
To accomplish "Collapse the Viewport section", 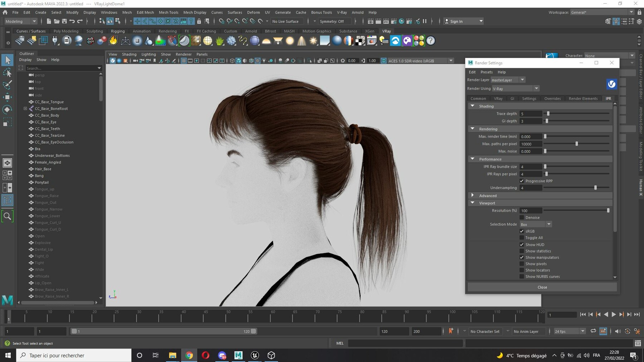I will (473, 203).
